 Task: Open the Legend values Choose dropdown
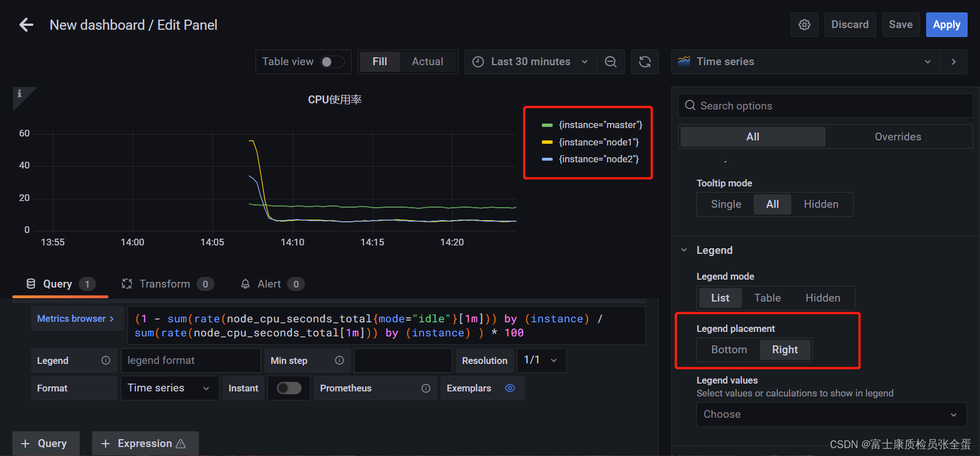[x=831, y=414]
